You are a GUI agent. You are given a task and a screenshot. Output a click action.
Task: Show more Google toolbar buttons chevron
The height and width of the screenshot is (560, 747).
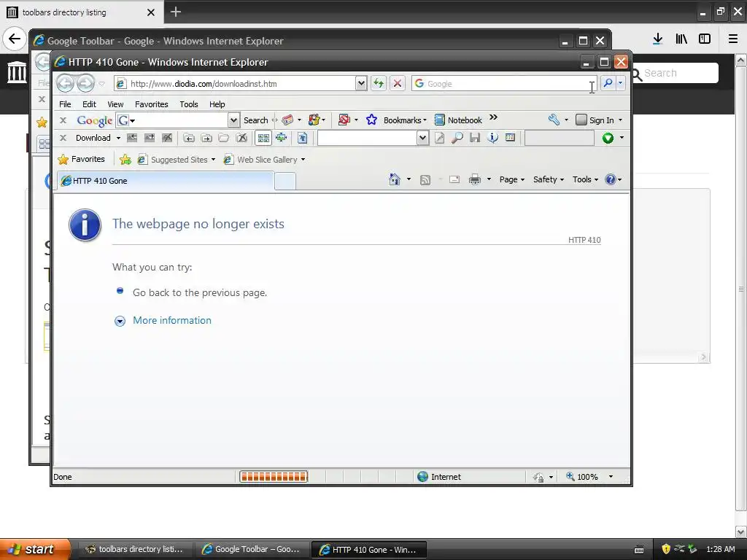point(494,117)
